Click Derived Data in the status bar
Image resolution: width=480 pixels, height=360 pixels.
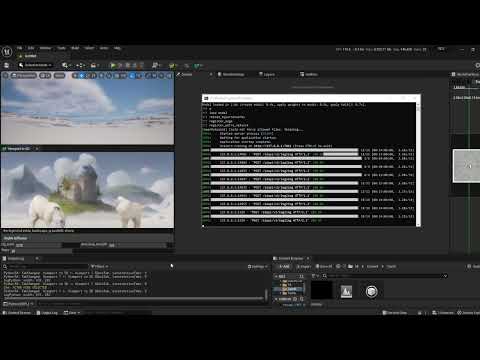point(395,313)
